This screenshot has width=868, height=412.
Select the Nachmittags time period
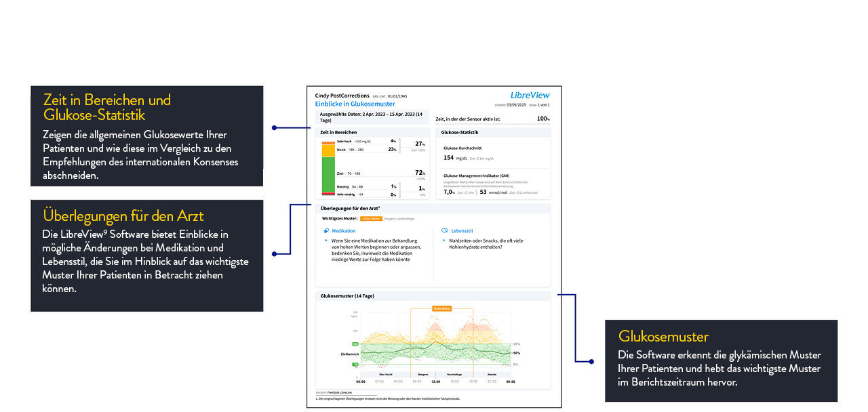455,374
